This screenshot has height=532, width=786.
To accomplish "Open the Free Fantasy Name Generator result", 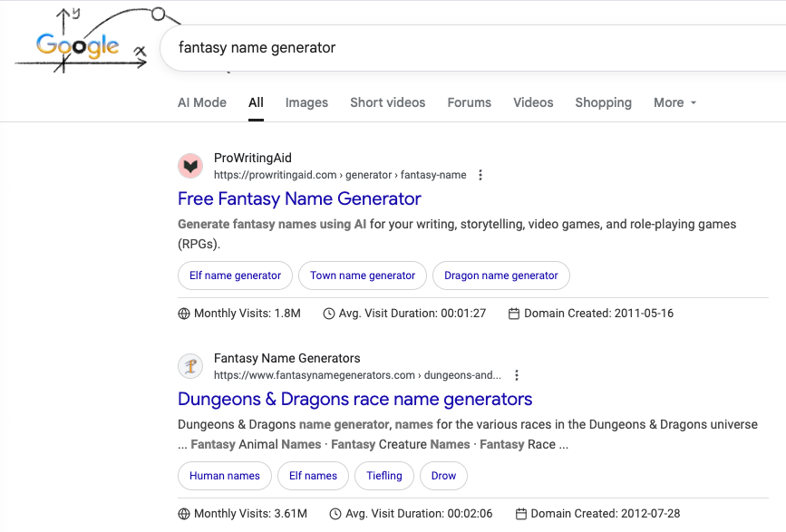I will pyautogui.click(x=299, y=198).
